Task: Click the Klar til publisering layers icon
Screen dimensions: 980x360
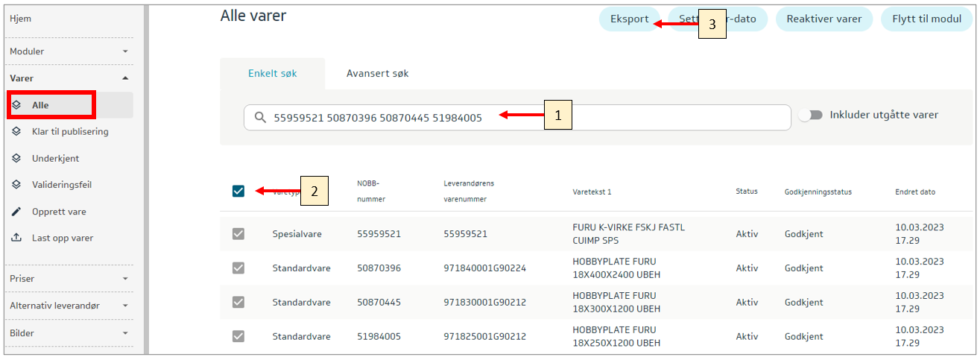Action: tap(17, 132)
